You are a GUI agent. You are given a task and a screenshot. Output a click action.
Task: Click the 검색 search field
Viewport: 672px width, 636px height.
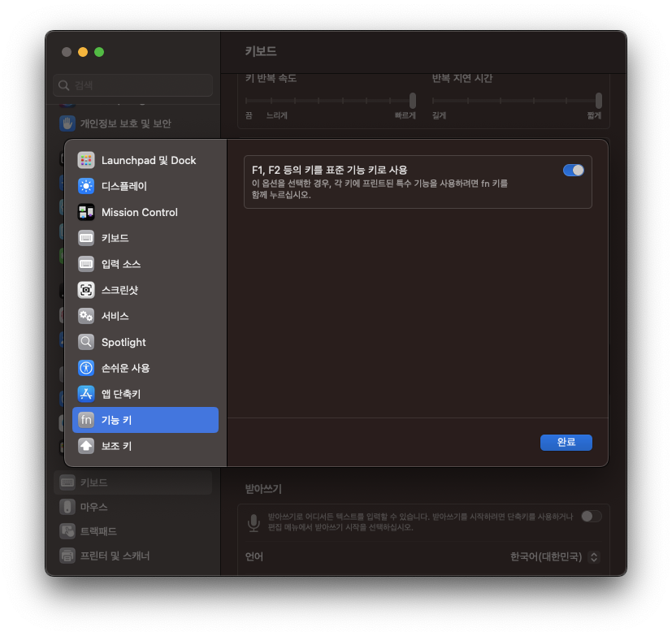point(133,85)
